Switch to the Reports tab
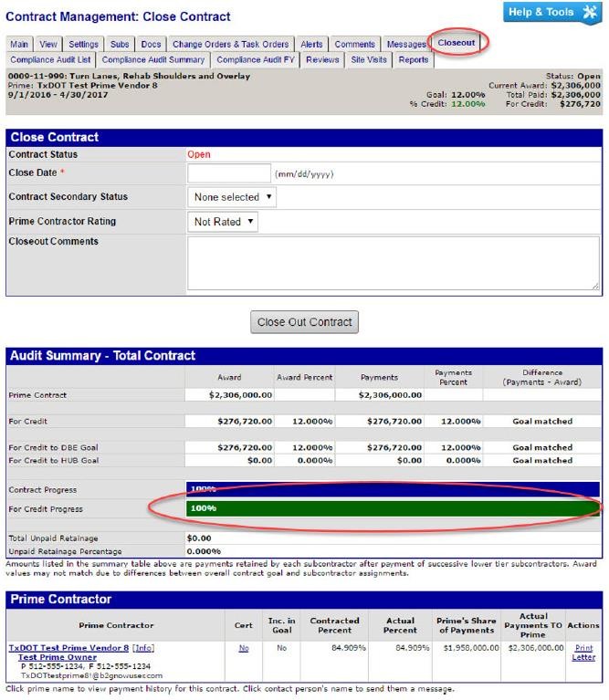This screenshot has height=700, width=609. (x=413, y=60)
